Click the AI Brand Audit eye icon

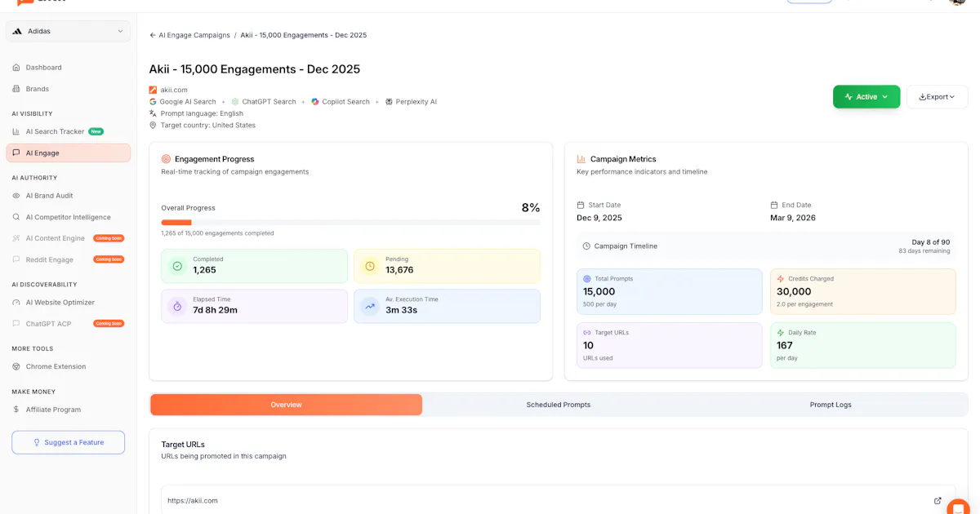click(x=16, y=196)
